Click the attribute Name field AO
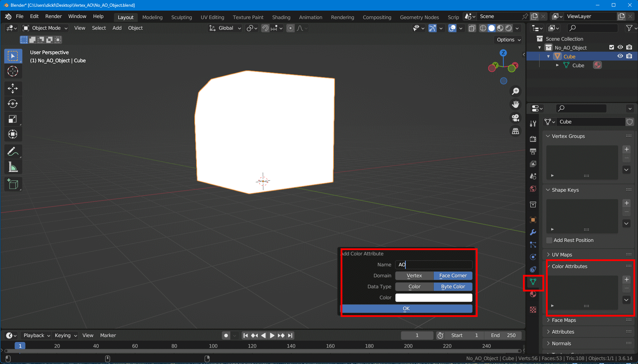This screenshot has height=364, width=638. coord(434,265)
